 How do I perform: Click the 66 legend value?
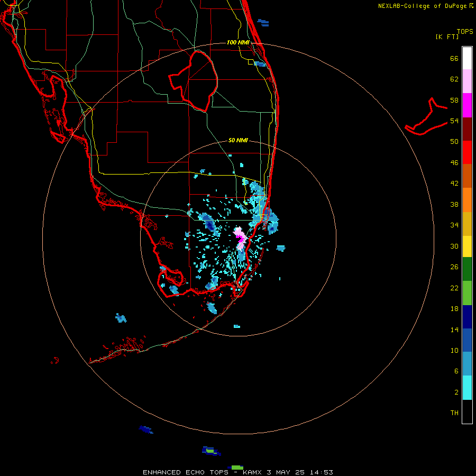point(454,58)
